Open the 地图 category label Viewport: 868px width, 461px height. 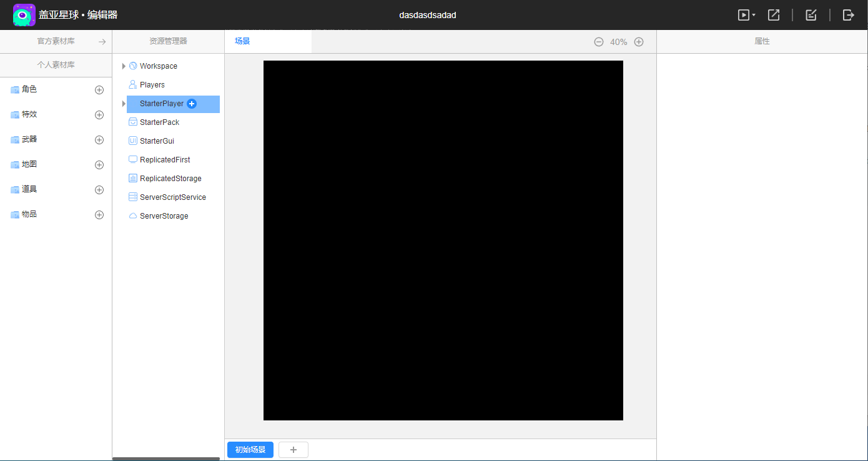click(29, 164)
